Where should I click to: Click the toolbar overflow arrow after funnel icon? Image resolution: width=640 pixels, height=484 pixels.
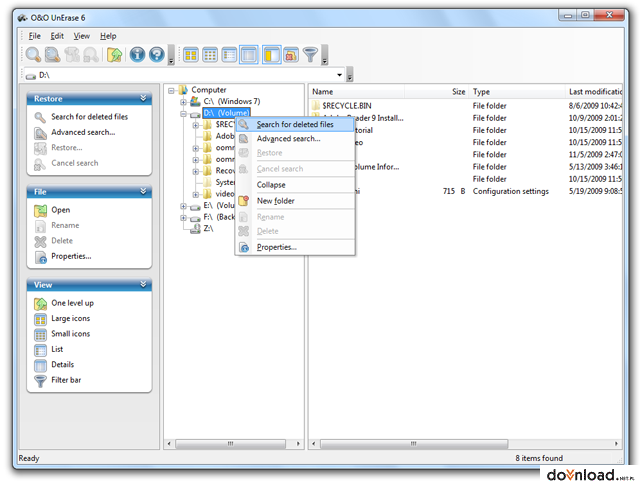[x=324, y=55]
